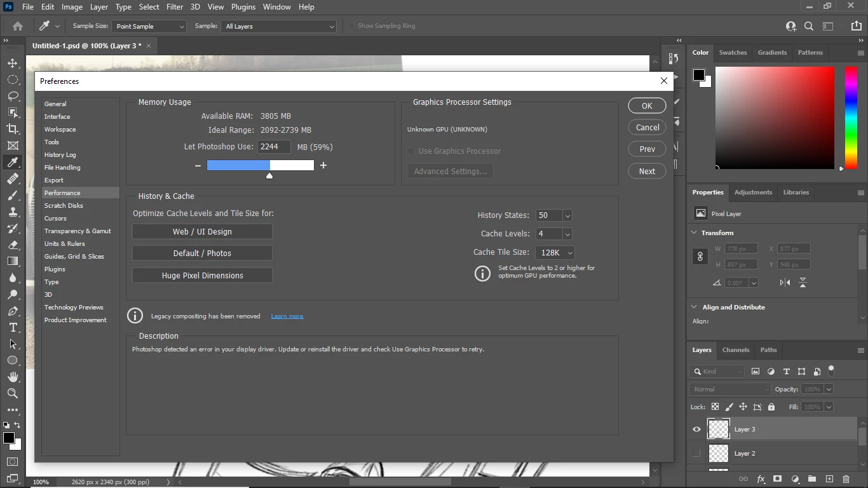
Task: Open the Sample All Layers dropdown
Action: 278,26
